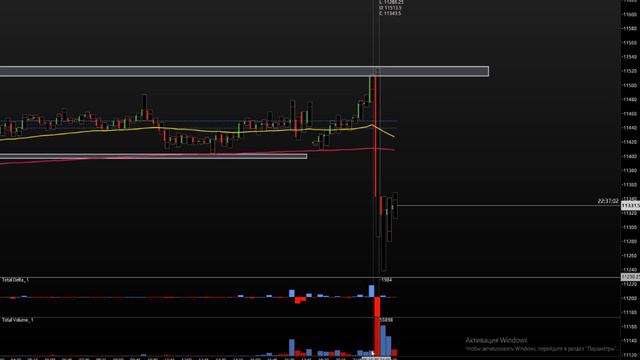Click the 11230.25 highlighted price axis label
The width and height of the screenshot is (640, 360).
tap(630, 277)
